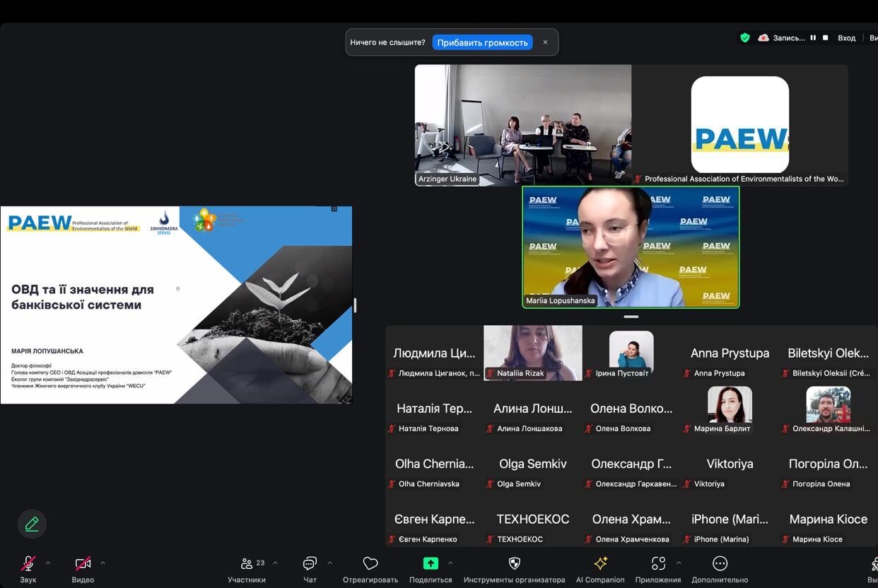Click the annotation pencil button
Viewport: 878px width, 588px height.
(32, 524)
